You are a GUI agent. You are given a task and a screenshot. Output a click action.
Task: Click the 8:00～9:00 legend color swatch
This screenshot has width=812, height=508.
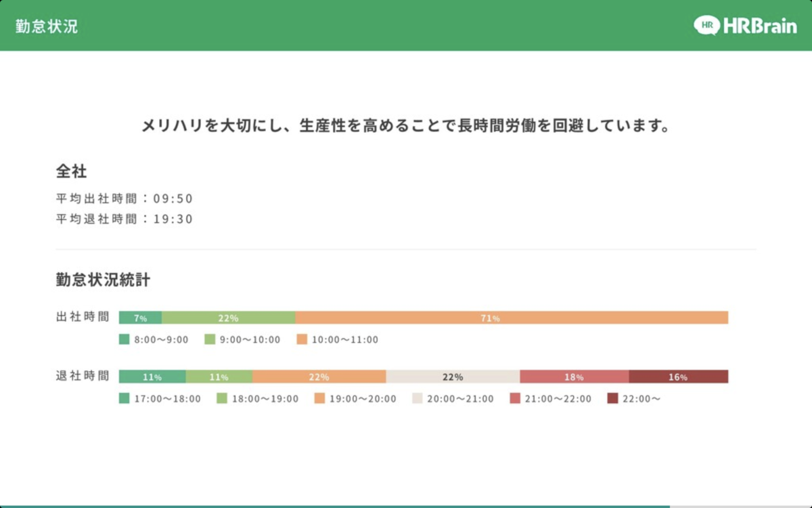124,339
